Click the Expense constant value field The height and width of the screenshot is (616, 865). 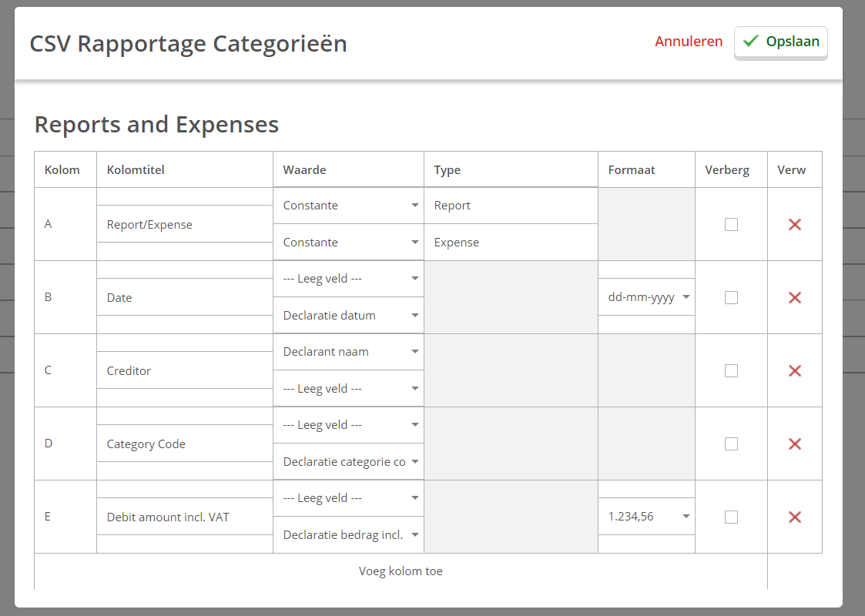tap(510, 243)
